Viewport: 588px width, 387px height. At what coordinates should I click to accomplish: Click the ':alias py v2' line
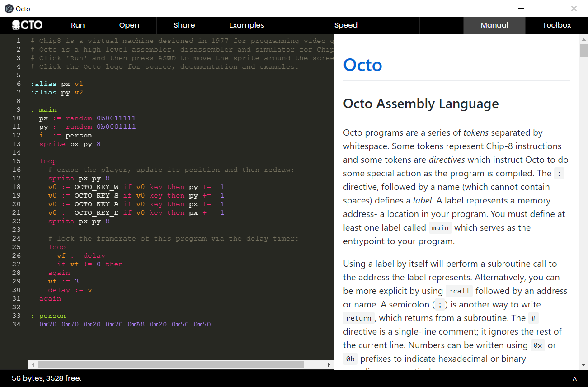click(57, 92)
